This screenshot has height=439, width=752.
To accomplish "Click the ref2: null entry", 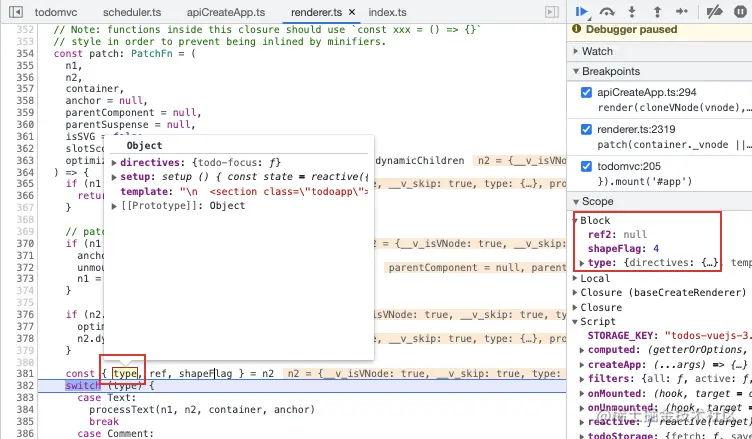I will click(617, 234).
